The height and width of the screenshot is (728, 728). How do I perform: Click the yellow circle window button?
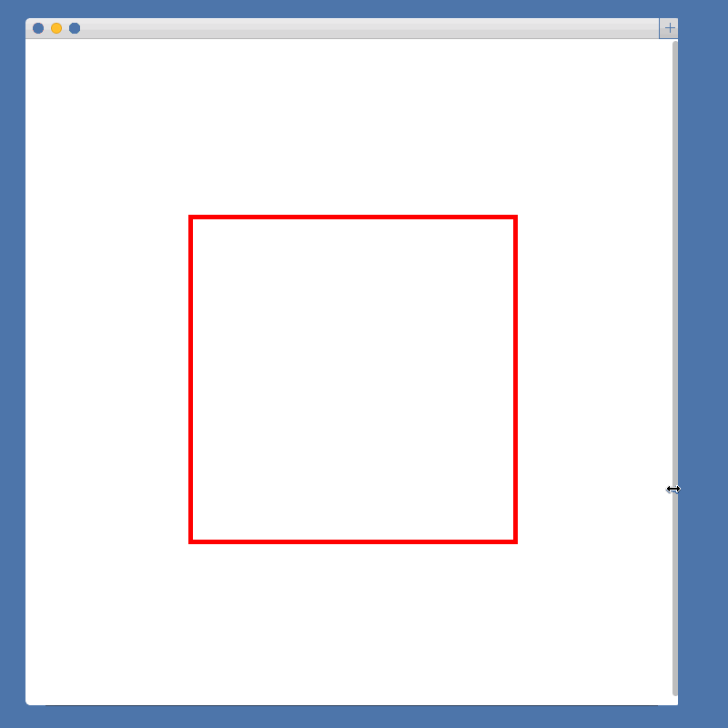56,28
